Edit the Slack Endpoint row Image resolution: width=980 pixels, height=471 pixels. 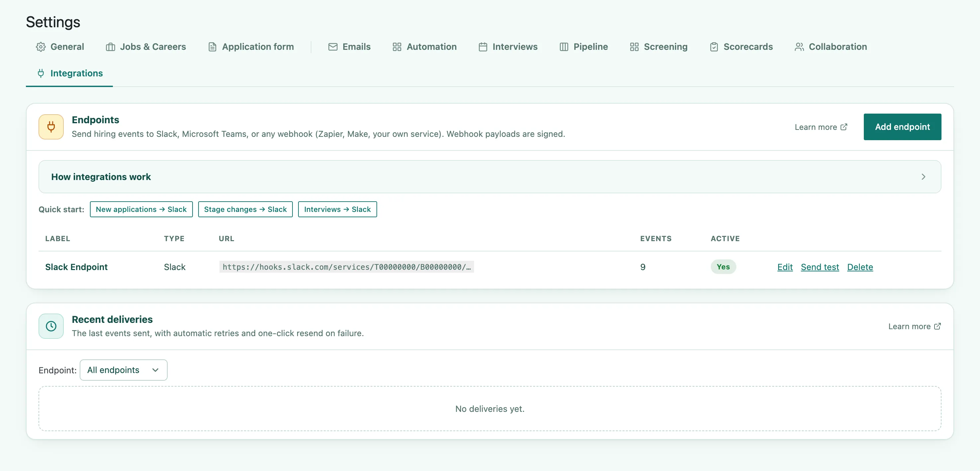(785, 267)
